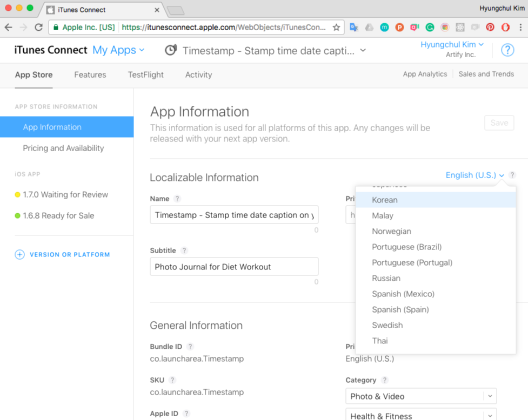Click the Save button
Image resolution: width=528 pixels, height=420 pixels.
(499, 123)
